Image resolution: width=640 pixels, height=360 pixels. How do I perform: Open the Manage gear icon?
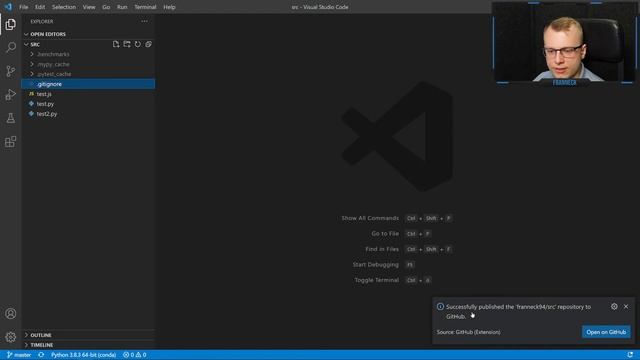11,337
